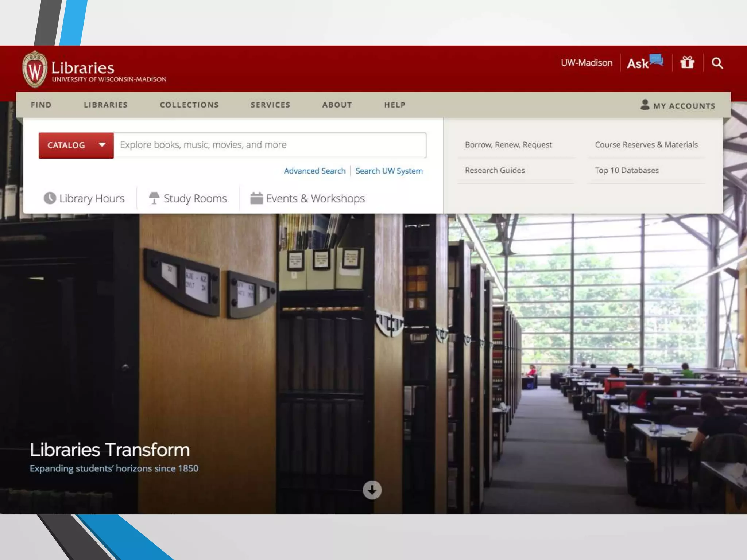Screen dimensions: 747x560
Task: Open the Find navigation menu
Action: (41, 105)
